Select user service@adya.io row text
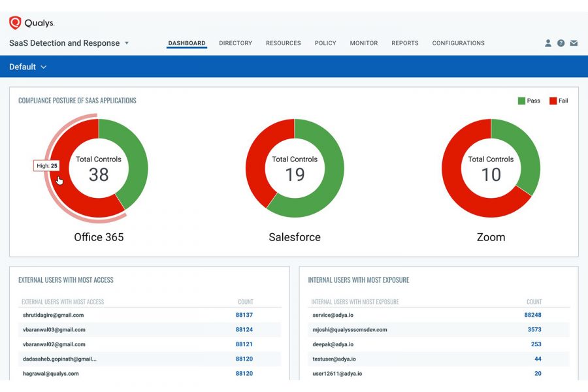The image size is (588, 392). click(x=333, y=315)
